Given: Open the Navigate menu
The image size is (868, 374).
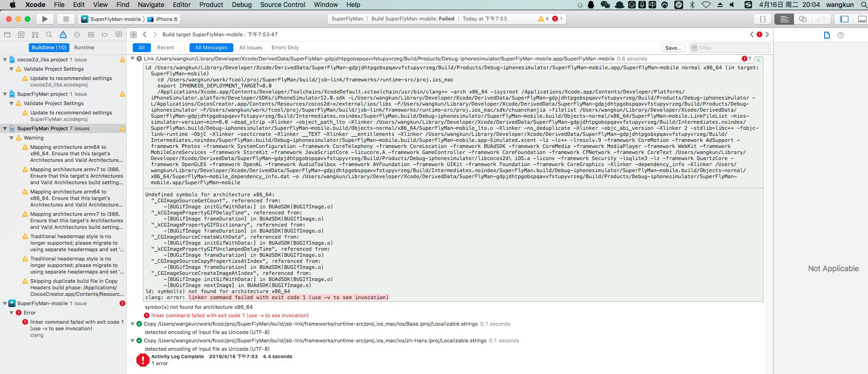Looking at the screenshot, I should 151,5.
